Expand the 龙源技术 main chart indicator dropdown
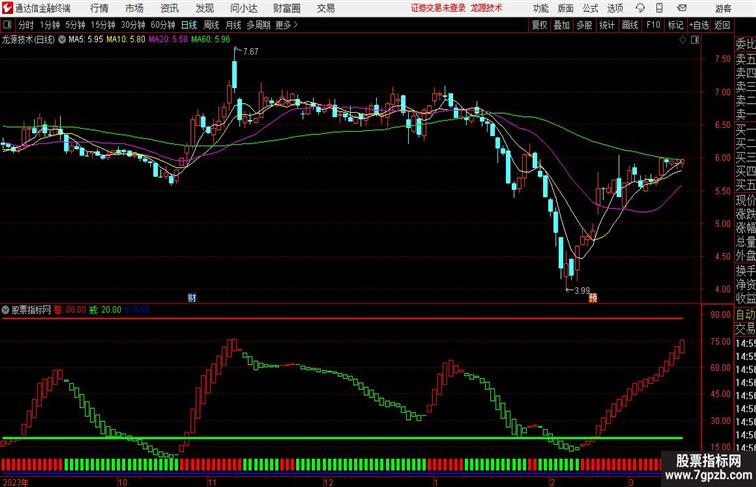The image size is (756, 487). coord(62,40)
